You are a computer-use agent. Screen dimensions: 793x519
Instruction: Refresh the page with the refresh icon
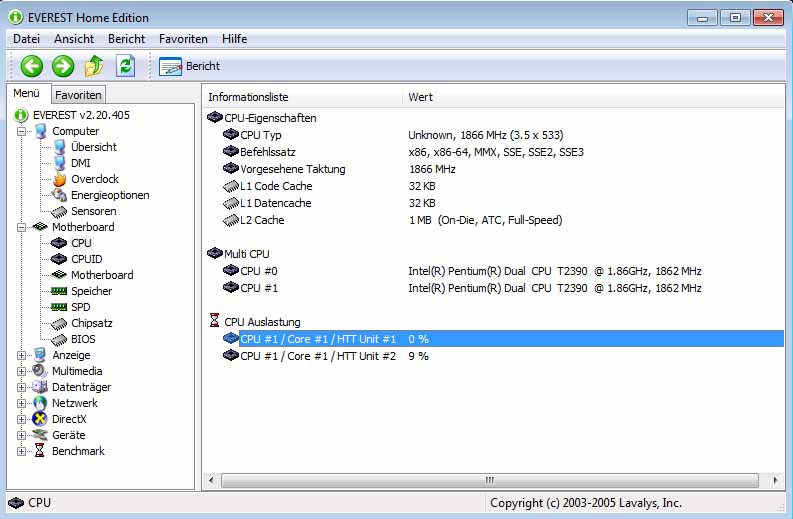point(125,66)
